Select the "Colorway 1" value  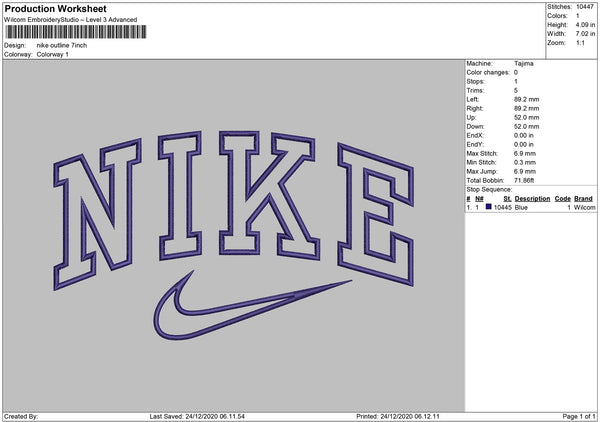pos(52,54)
